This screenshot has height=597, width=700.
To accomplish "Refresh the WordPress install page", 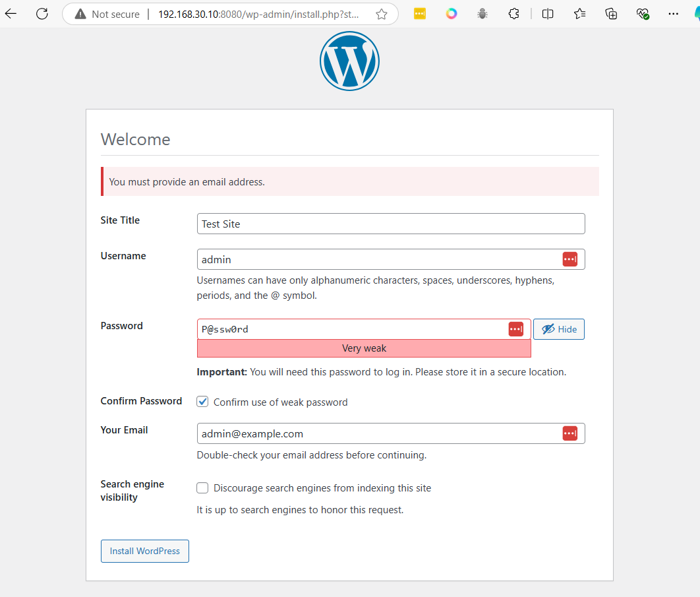I will (x=42, y=13).
